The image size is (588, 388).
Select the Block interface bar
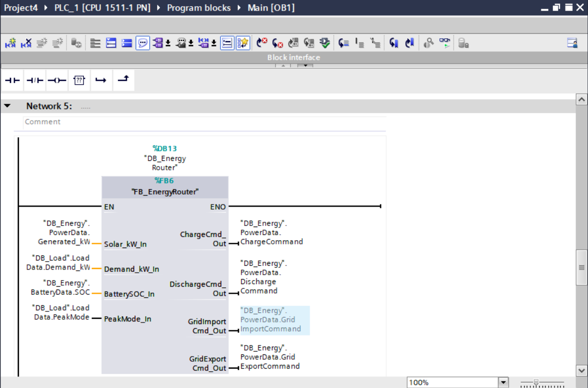click(293, 57)
